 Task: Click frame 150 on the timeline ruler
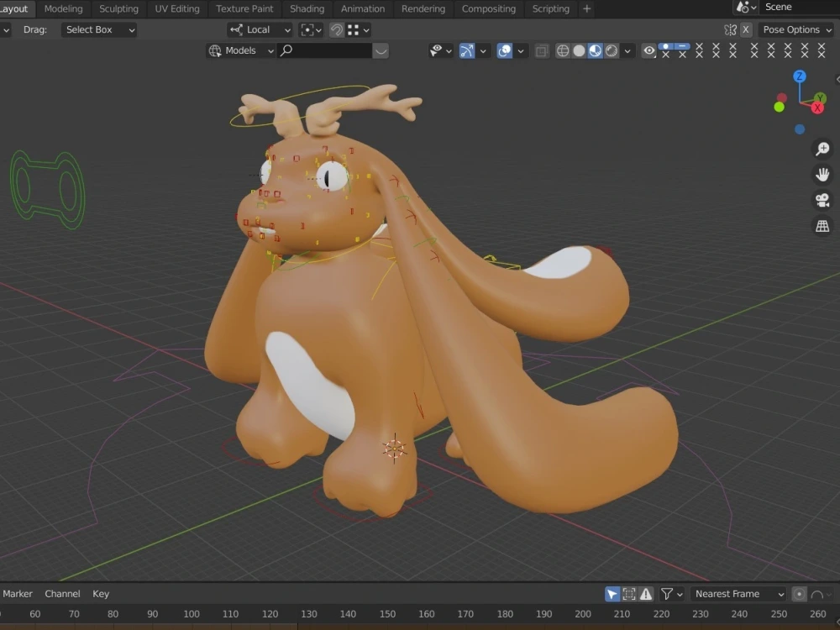(x=387, y=614)
